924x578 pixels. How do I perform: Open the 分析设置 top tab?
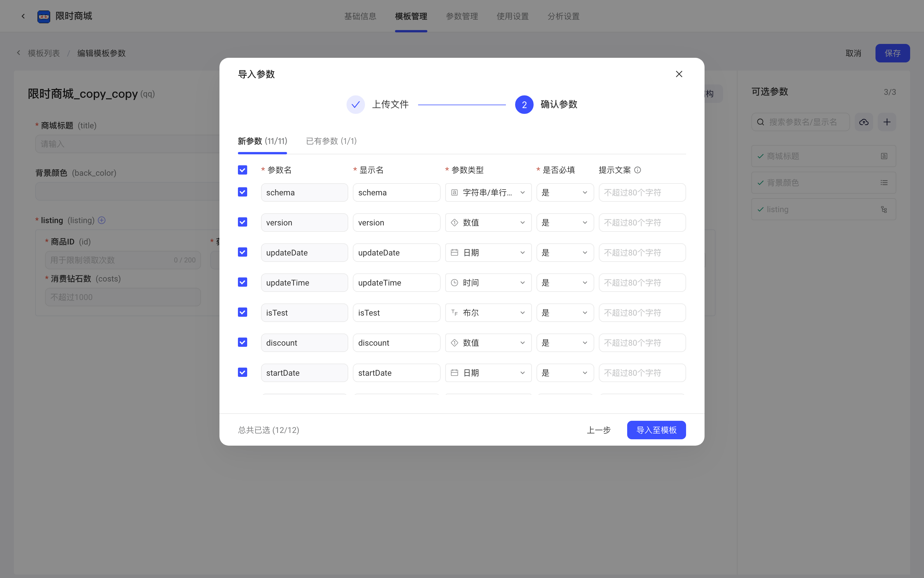pyautogui.click(x=563, y=16)
